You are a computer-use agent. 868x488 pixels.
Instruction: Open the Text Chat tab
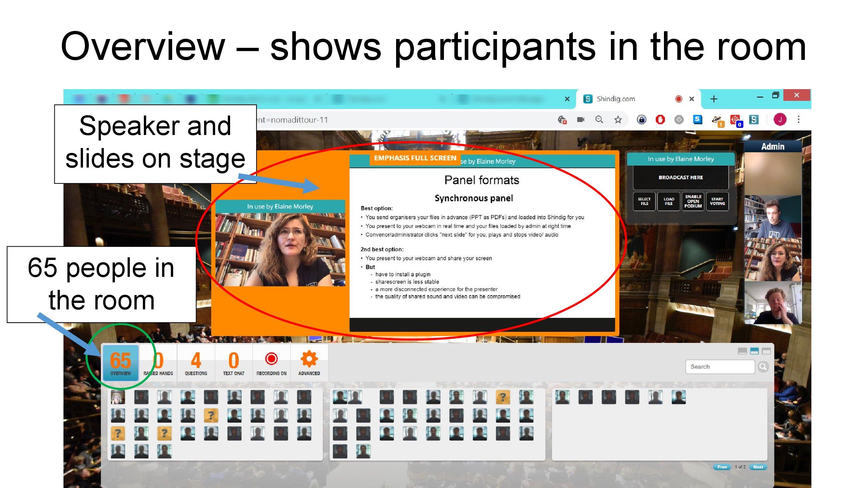pyautogui.click(x=233, y=363)
